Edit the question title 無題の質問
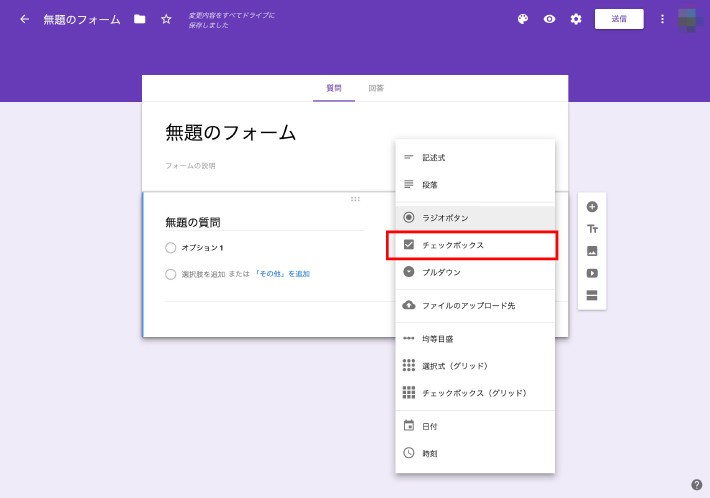This screenshot has height=498, width=710. tap(264, 222)
